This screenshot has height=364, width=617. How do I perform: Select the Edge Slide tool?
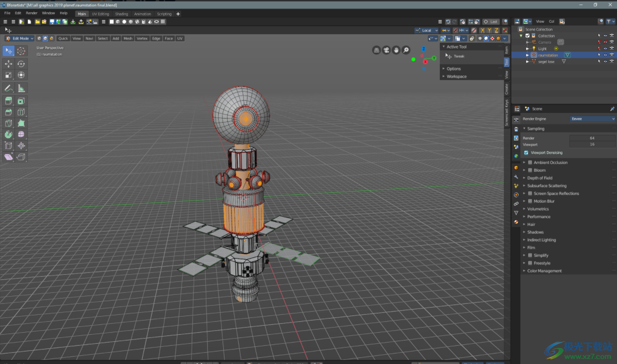(9, 146)
